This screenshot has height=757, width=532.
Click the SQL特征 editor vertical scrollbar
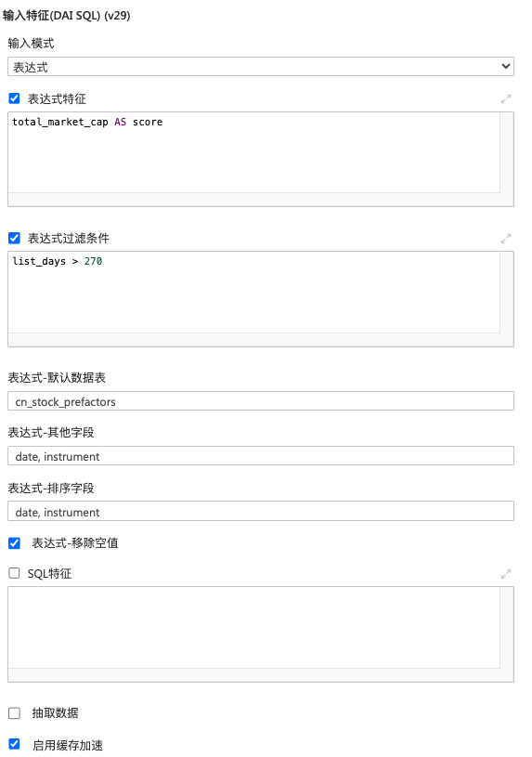(507, 628)
